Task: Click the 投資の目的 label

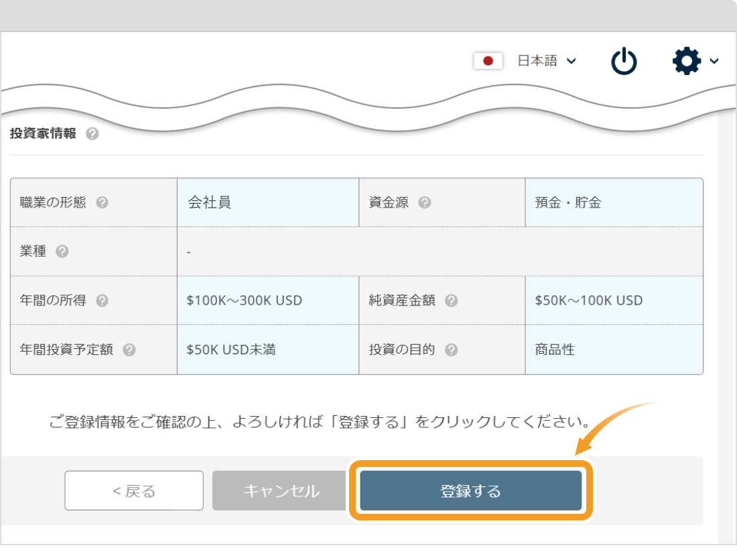Action: pyautogui.click(x=402, y=350)
